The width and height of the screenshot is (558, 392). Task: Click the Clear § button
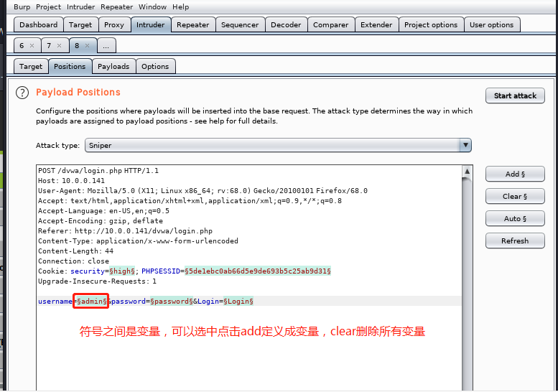tap(515, 196)
